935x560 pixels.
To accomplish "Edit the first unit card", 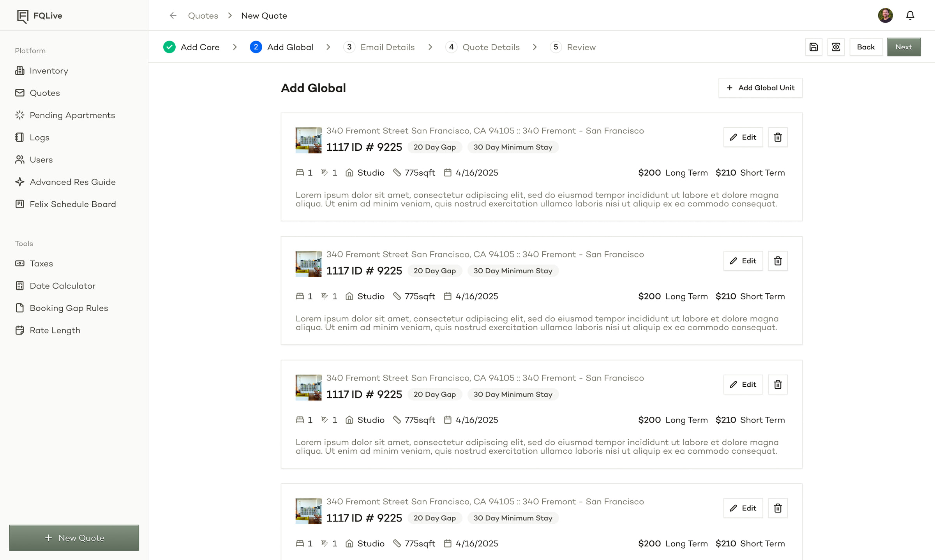I will [743, 137].
